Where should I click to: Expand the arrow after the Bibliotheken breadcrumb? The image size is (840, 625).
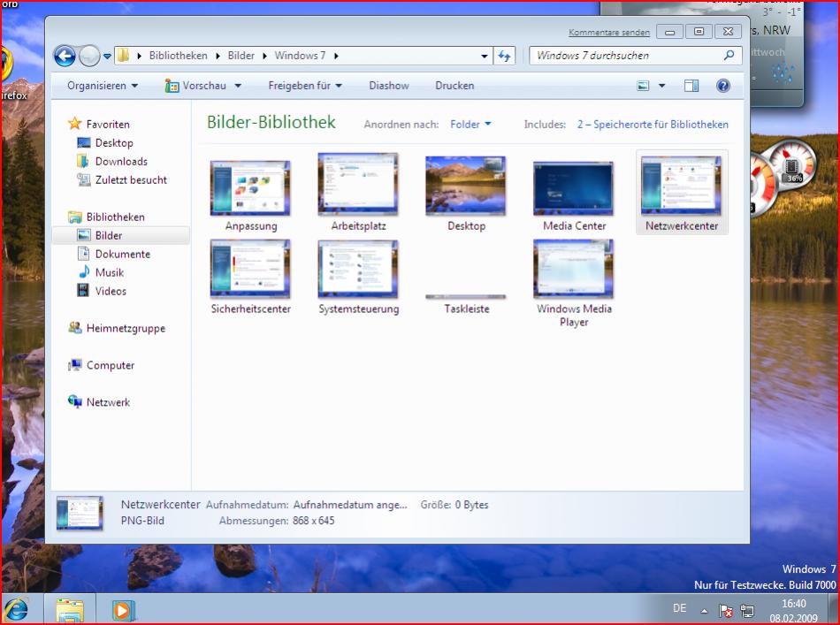[218, 56]
